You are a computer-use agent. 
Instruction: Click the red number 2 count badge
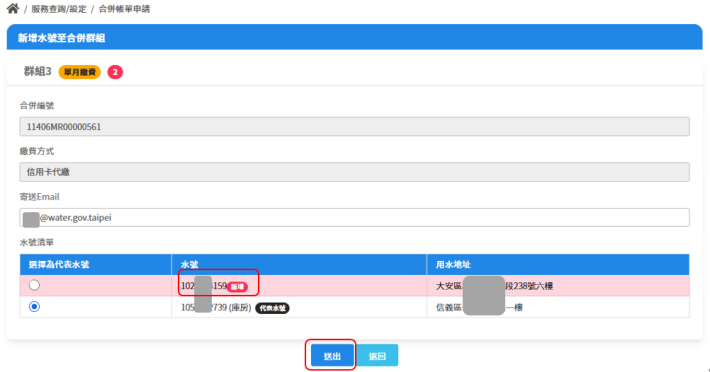click(x=115, y=72)
